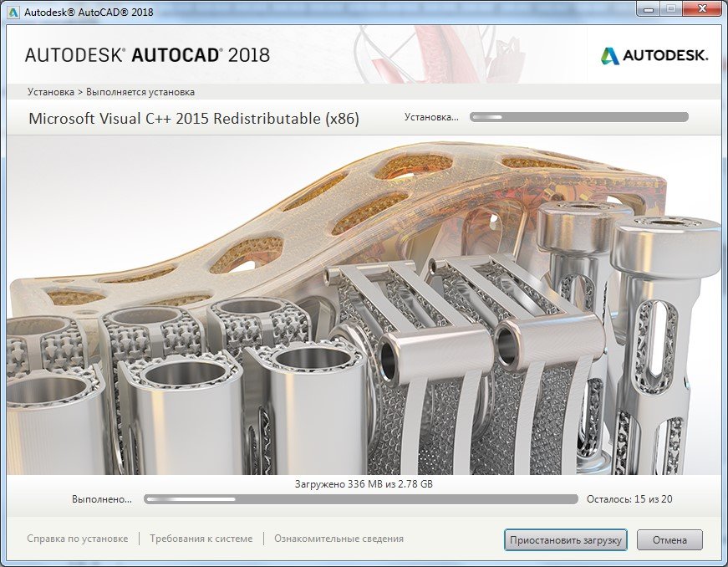The height and width of the screenshot is (567, 728).
Task: Click the Загружено 336 MB из 2.78 GB text
Action: click(364, 484)
